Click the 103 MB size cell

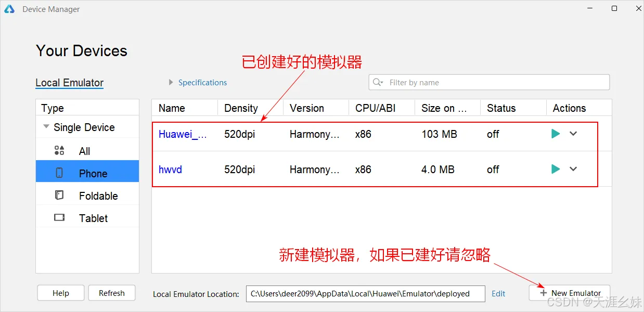tap(439, 134)
